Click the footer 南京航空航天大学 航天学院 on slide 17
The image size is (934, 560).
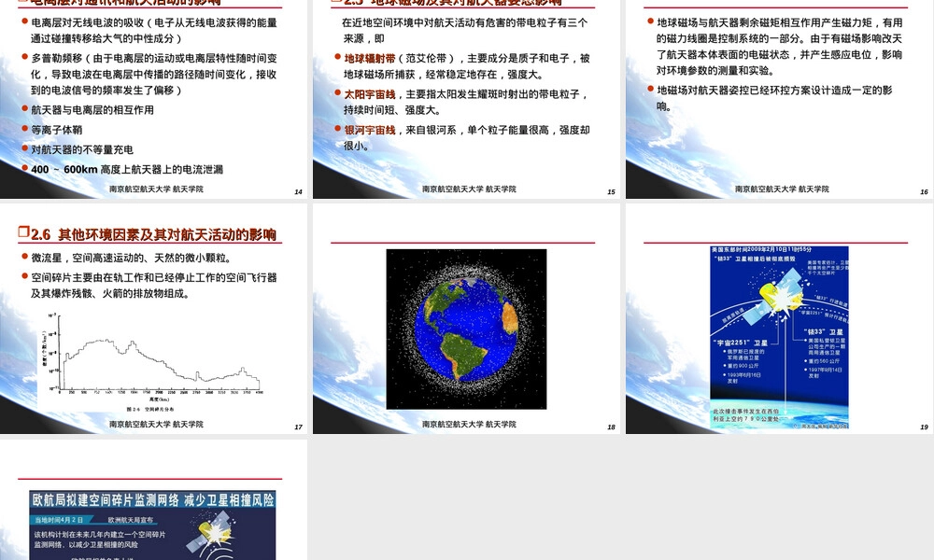tap(156, 425)
